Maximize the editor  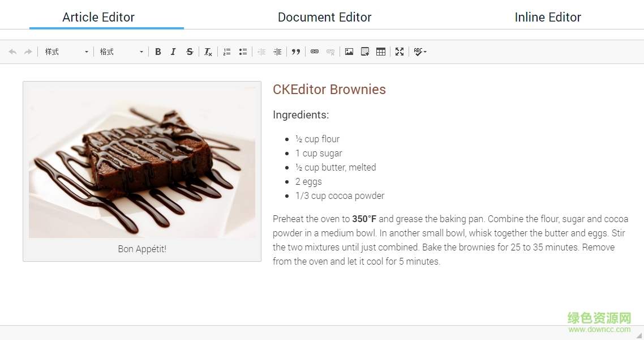(x=399, y=52)
